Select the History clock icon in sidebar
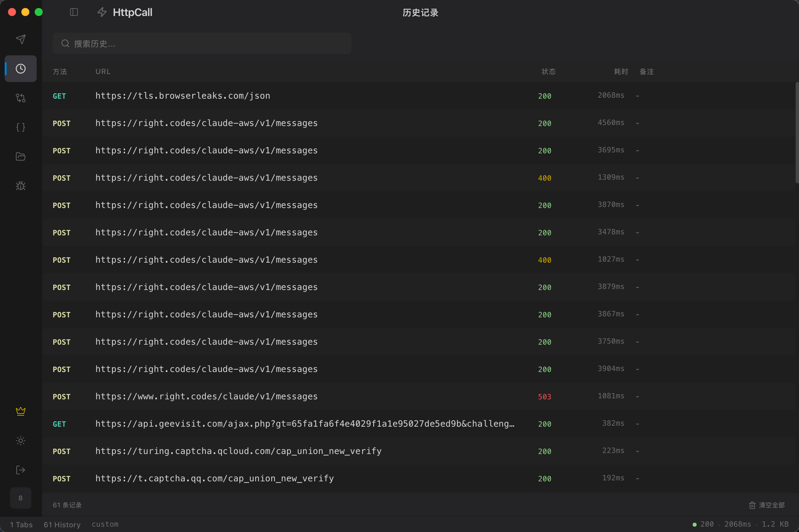Screen dimensions: 799x532 coord(21,69)
